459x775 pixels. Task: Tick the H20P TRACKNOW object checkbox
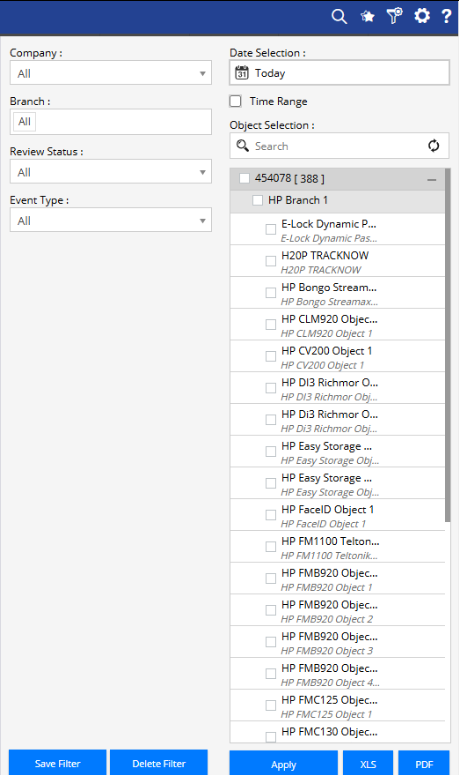point(271,261)
